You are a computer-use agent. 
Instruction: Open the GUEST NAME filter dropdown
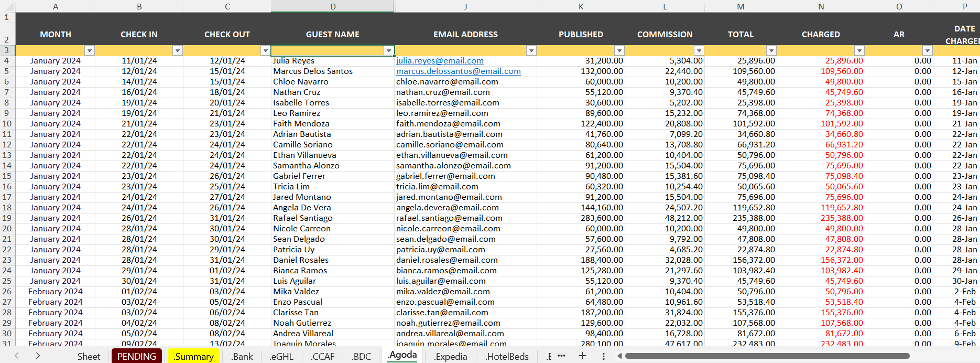388,51
